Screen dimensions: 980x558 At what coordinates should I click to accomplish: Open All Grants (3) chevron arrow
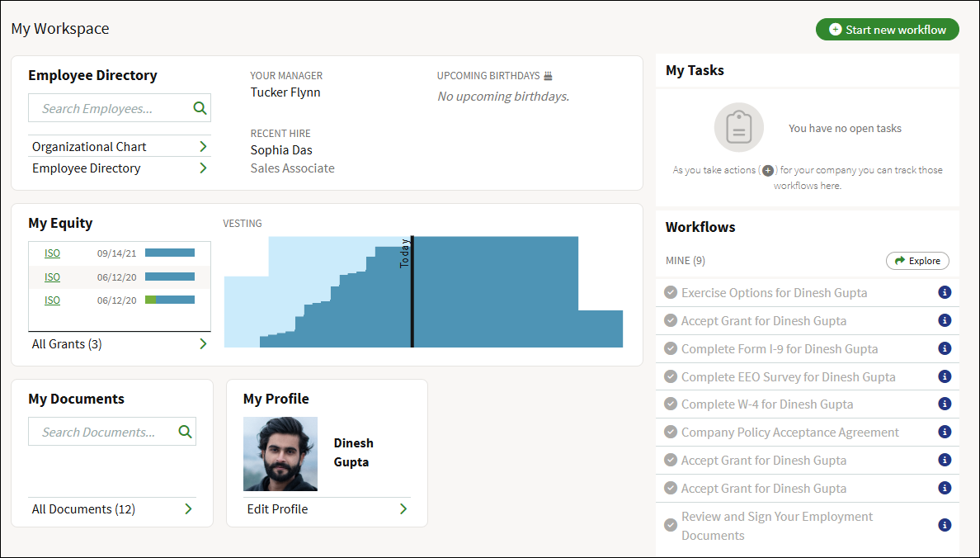click(203, 343)
